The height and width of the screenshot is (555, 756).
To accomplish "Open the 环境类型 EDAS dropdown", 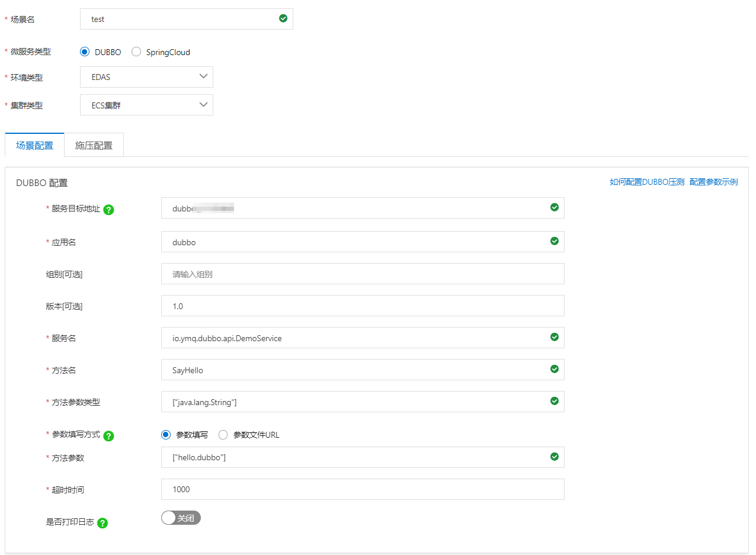I will (x=146, y=77).
